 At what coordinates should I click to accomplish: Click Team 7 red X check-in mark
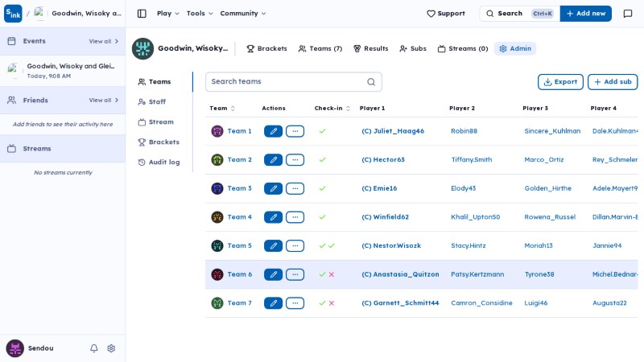tap(332, 303)
